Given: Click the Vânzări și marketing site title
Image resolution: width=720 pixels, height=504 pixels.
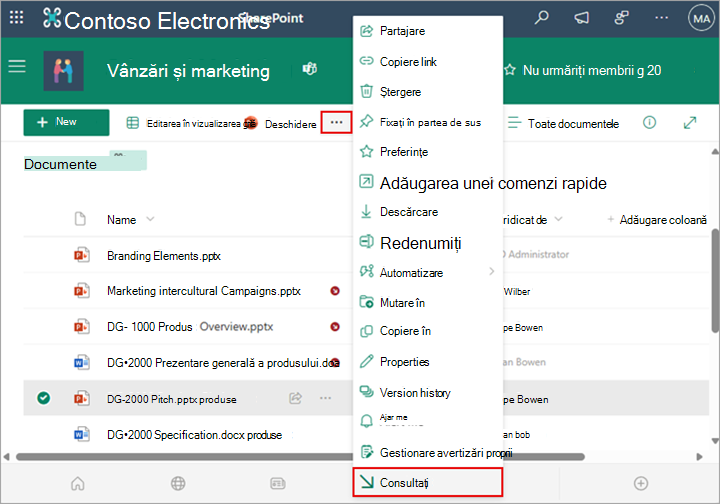Looking at the screenshot, I should (x=188, y=71).
